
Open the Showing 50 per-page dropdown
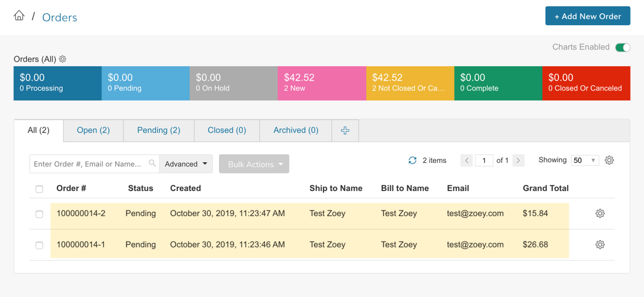[585, 160]
